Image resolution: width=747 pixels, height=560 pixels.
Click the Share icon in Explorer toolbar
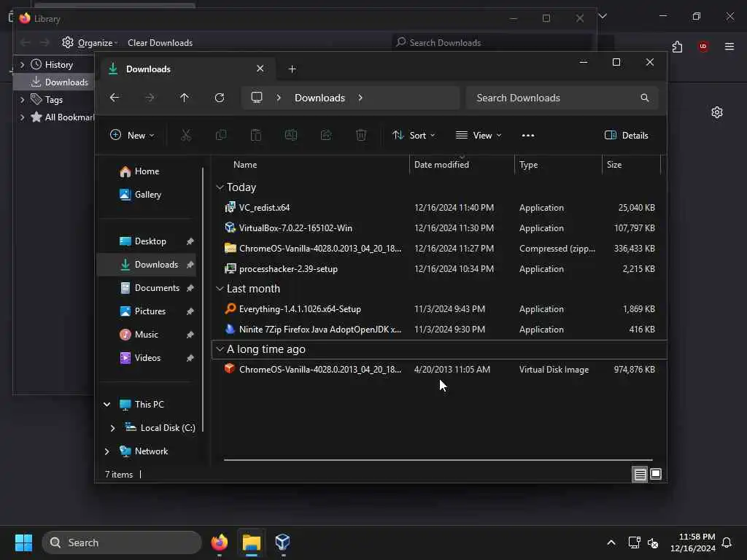[326, 135]
